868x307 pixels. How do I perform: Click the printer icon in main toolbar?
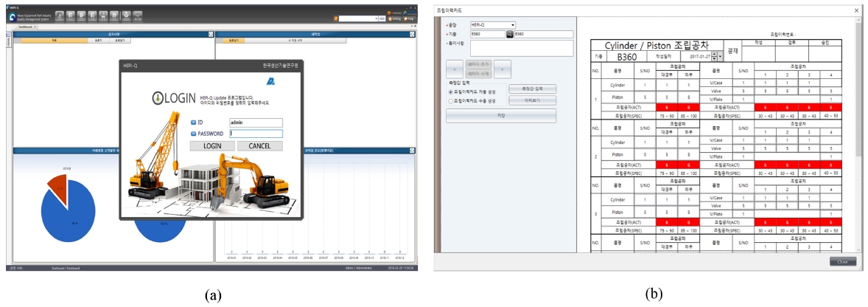pos(126,15)
